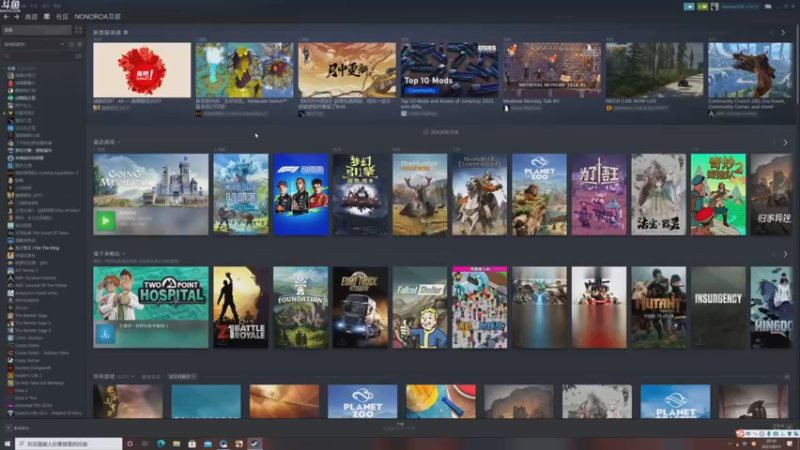This screenshot has width=800, height=450.
Task: Switch library to grid view icon
Action: click(78, 30)
